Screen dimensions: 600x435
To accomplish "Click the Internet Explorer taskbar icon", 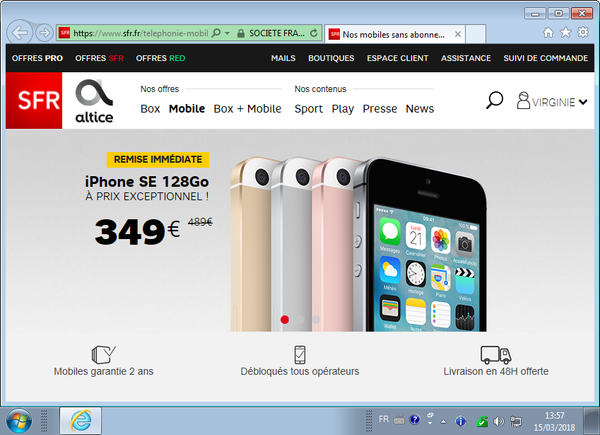I will [80, 421].
